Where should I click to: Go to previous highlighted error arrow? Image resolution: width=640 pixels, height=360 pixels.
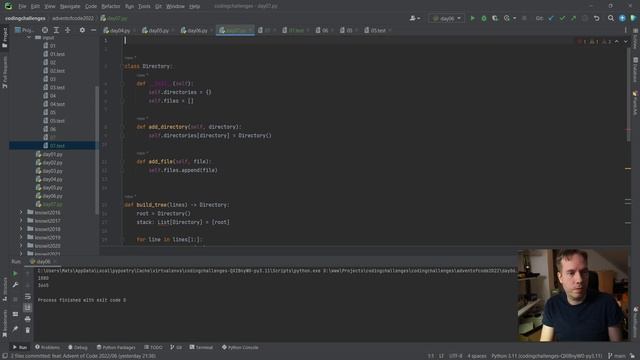(x=617, y=42)
